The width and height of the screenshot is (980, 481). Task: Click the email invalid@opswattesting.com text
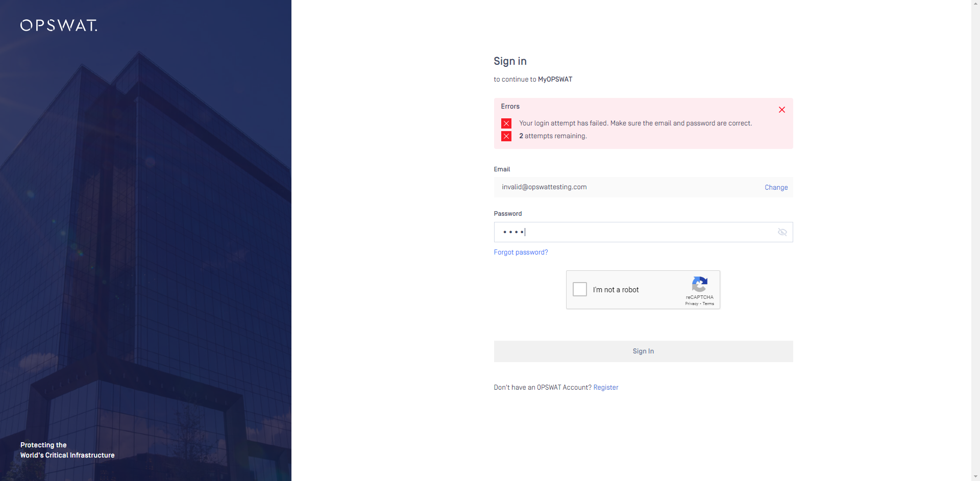(544, 187)
